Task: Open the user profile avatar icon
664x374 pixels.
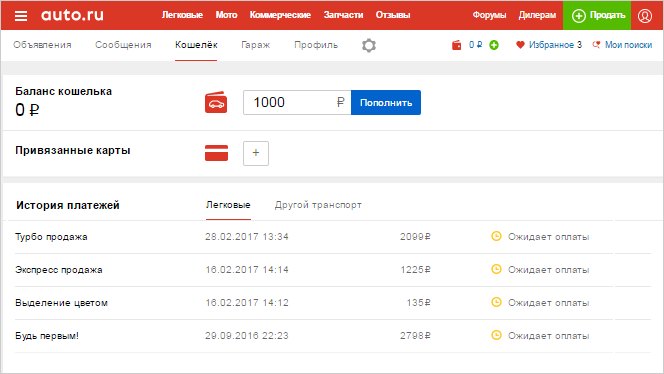Action: [645, 16]
